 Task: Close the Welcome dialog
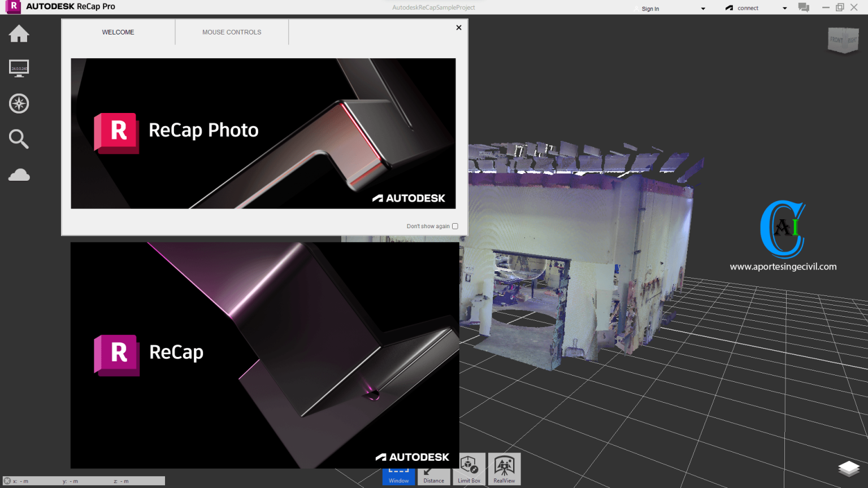click(x=458, y=27)
